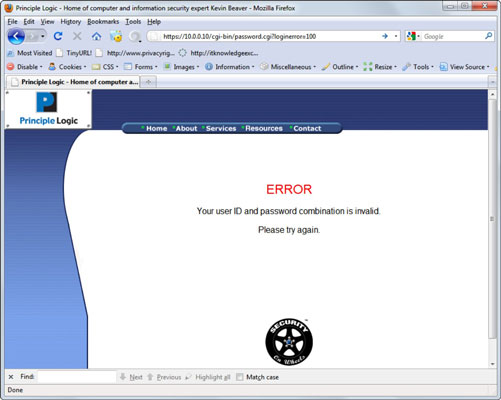Image resolution: width=501 pixels, height=400 pixels.
Task: Open the Services navigation link
Action: [x=221, y=128]
